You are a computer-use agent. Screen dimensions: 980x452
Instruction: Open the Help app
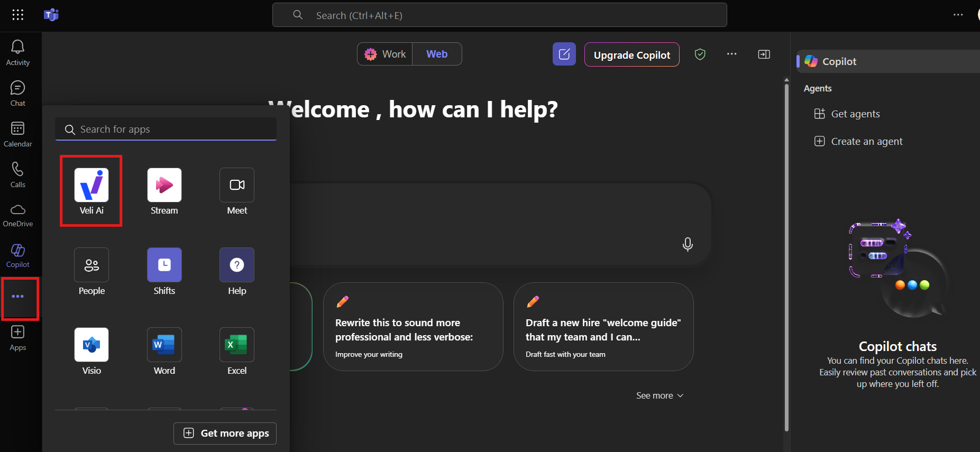coord(237,272)
